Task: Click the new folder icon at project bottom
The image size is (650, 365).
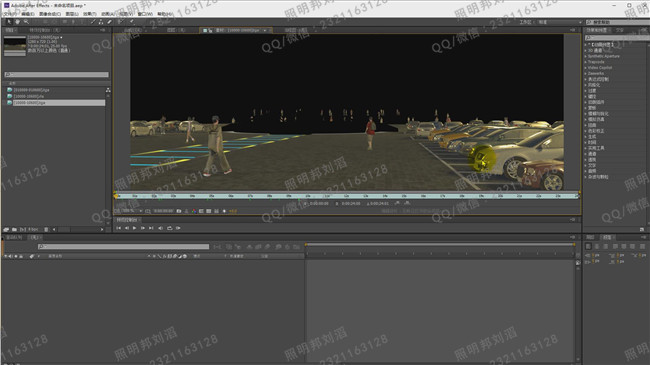Action: pos(14,229)
